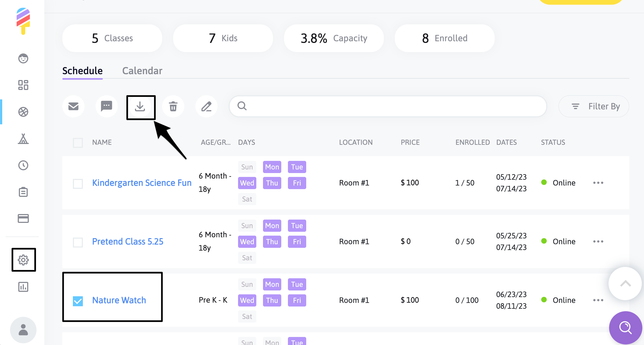Screen dimensions: 644x345
Task: Switch to the Calendar tab
Action: click(142, 71)
